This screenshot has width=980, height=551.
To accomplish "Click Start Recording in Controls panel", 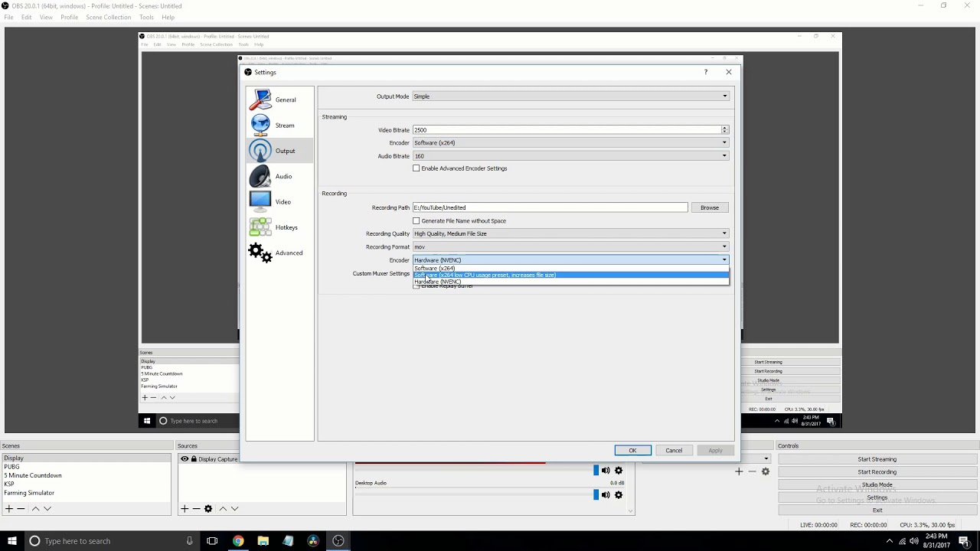I will pos(877,472).
